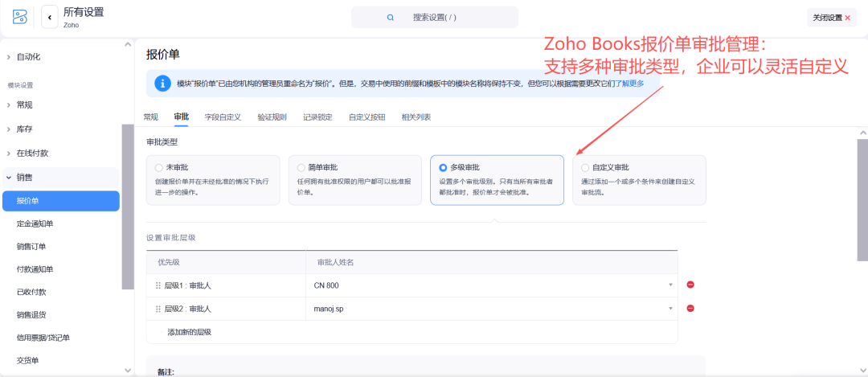Open the 相关列表 tab

point(416,117)
